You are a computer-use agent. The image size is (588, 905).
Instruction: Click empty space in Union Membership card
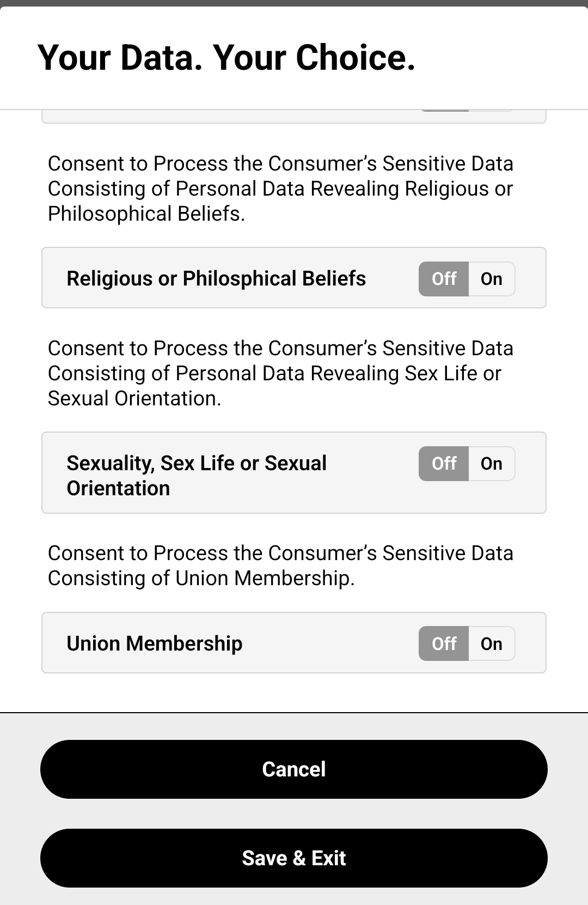coord(330,643)
